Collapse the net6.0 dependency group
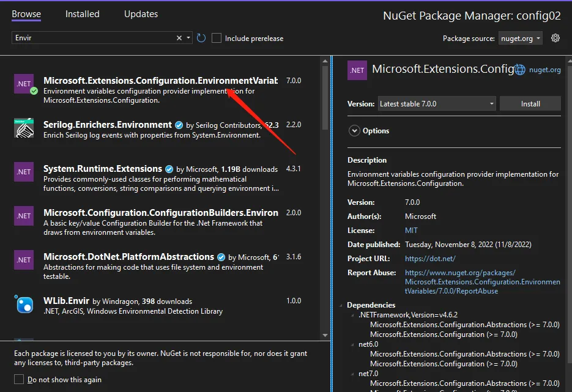Screen dimensions: 572x392 352,344
